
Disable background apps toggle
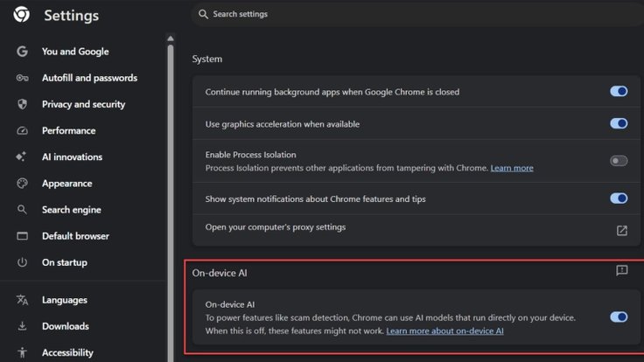coord(619,91)
